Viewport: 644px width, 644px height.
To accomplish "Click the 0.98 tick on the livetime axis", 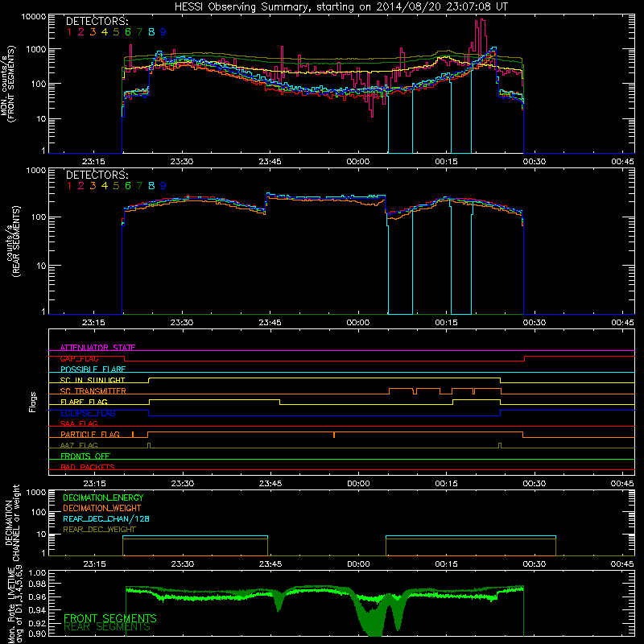I will tap(38, 584).
